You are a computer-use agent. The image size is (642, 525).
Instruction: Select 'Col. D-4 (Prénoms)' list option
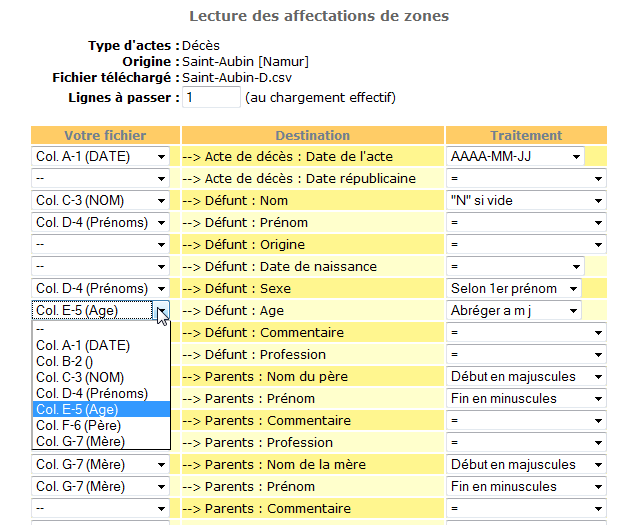click(91, 393)
